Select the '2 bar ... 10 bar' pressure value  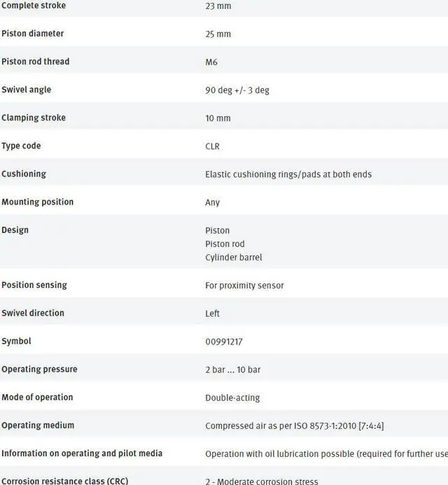(232, 370)
